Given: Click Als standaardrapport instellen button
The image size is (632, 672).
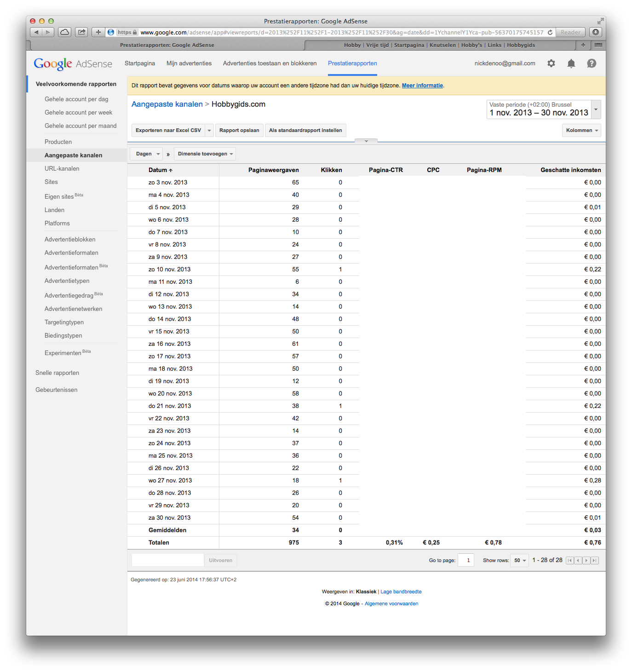Looking at the screenshot, I should [305, 130].
